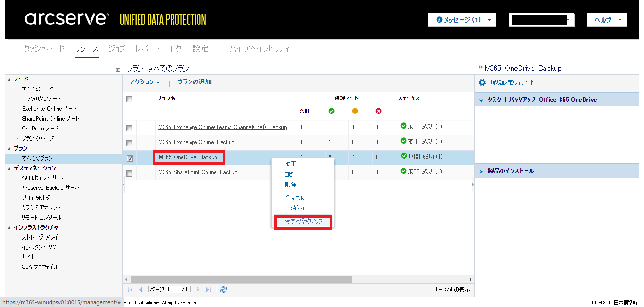Click the info icon in the Messages button
644x307 pixels.
[x=439, y=20]
